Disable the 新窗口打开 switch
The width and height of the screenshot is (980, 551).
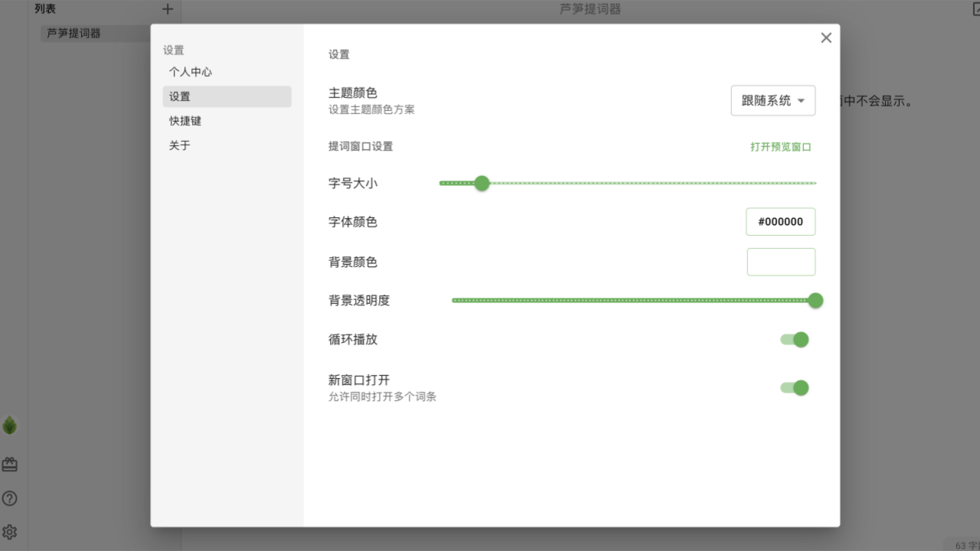click(x=794, y=387)
